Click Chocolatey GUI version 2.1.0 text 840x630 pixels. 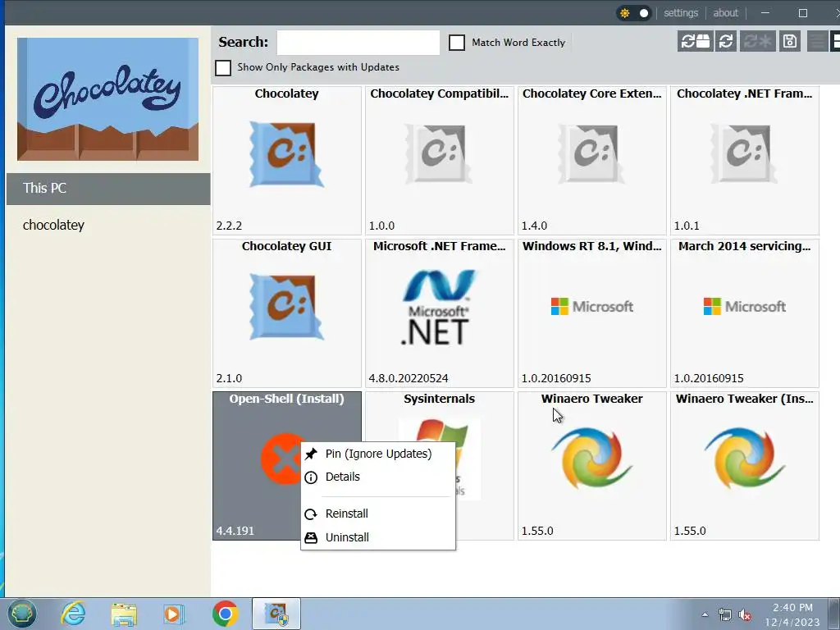click(229, 378)
